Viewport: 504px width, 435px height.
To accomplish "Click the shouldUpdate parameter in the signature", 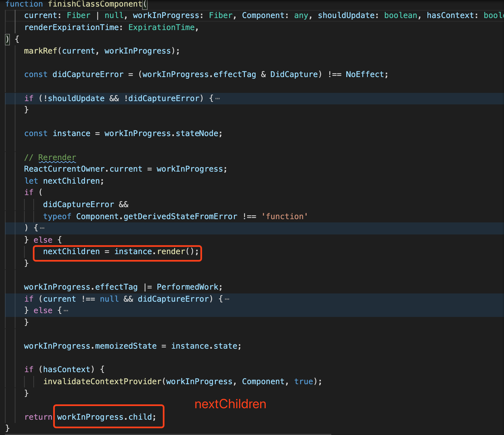I will coord(346,16).
